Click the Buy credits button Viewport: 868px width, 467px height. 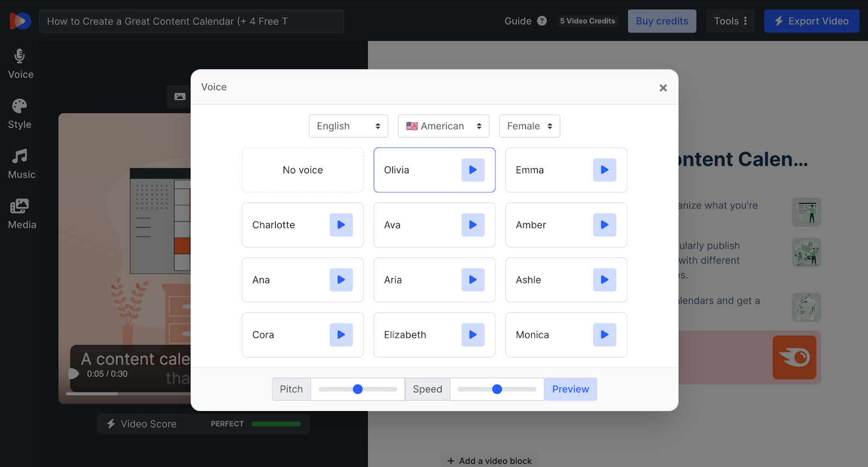(x=662, y=21)
